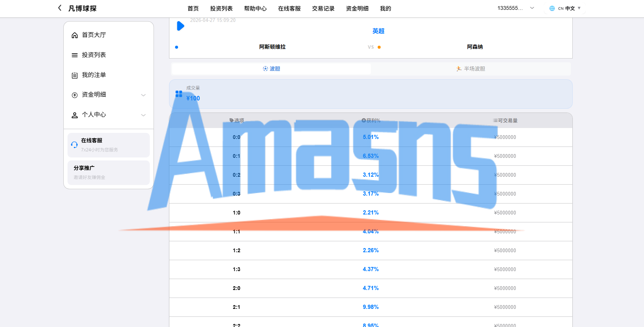Switch to the 波胆 tab
The height and width of the screenshot is (327, 644).
click(x=271, y=69)
